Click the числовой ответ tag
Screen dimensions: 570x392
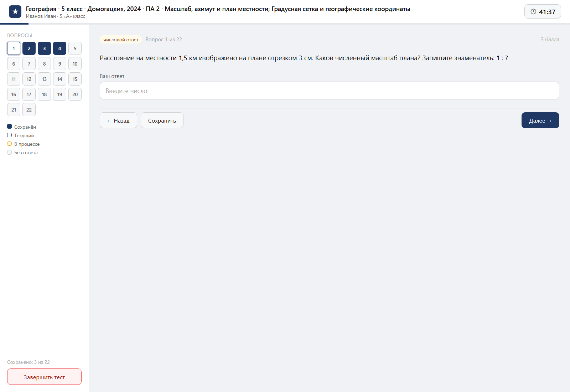[121, 40]
